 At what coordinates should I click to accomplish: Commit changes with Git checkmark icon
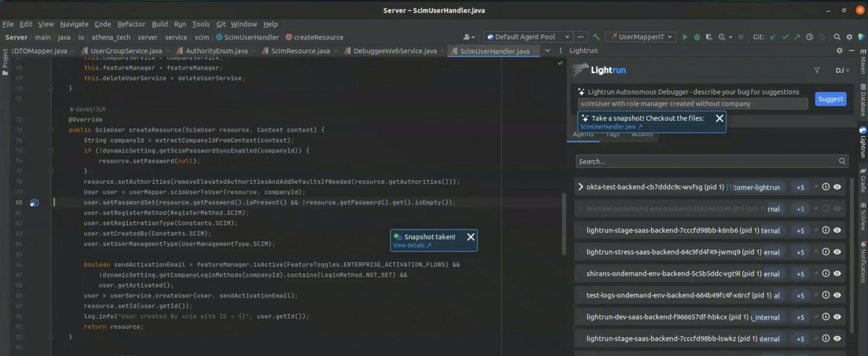785,37
